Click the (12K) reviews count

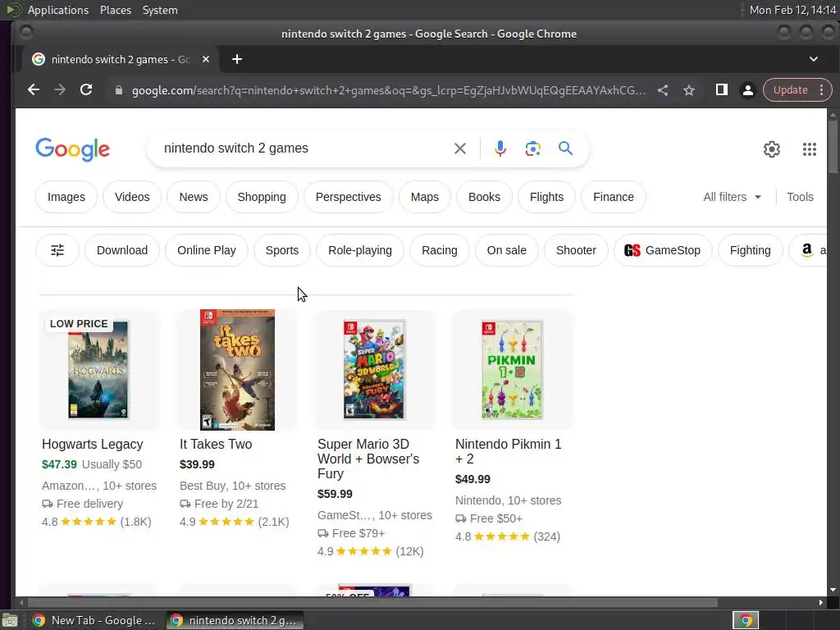(409, 551)
